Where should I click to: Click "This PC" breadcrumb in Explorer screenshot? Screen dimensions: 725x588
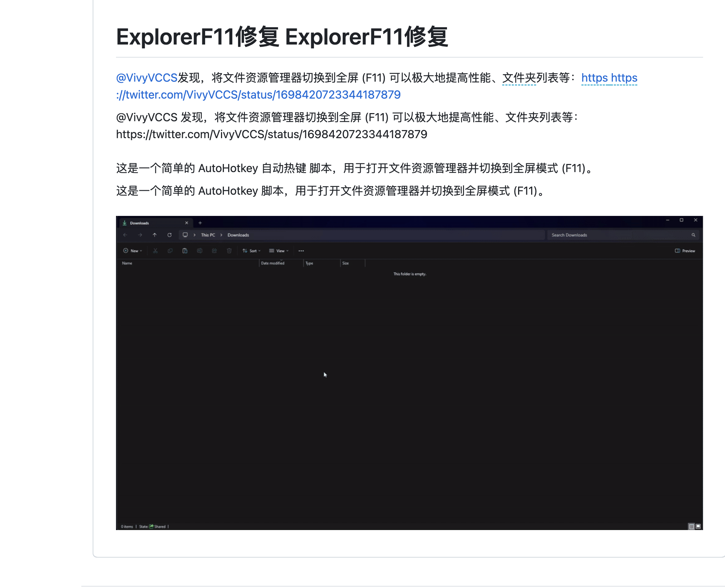208,235
